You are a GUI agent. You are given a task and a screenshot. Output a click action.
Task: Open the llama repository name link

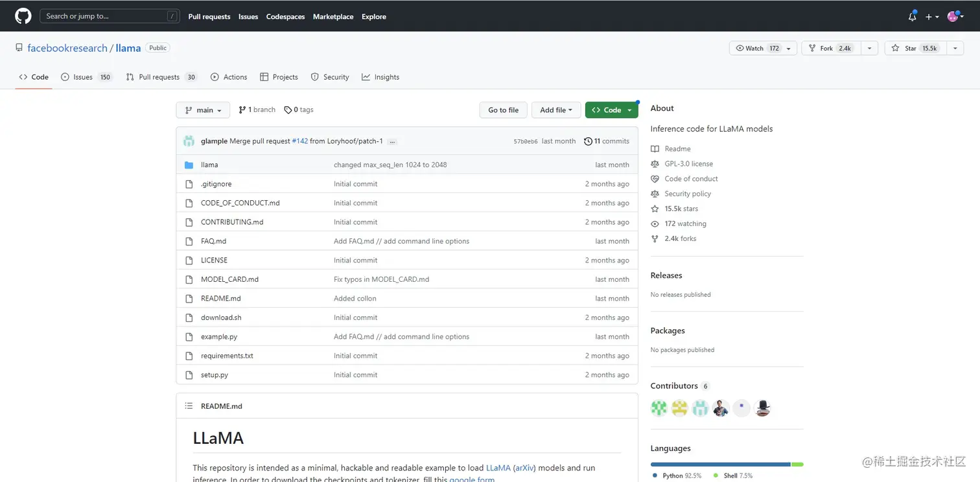(128, 48)
